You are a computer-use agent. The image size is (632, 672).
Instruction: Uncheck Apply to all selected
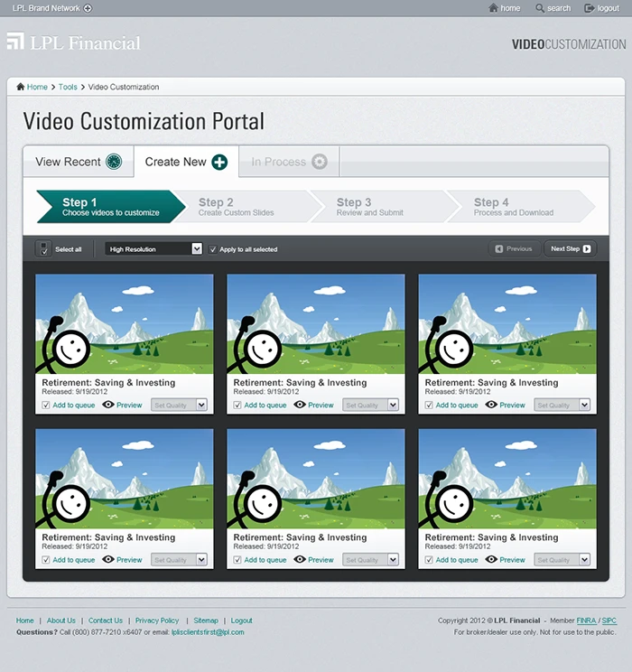point(212,249)
